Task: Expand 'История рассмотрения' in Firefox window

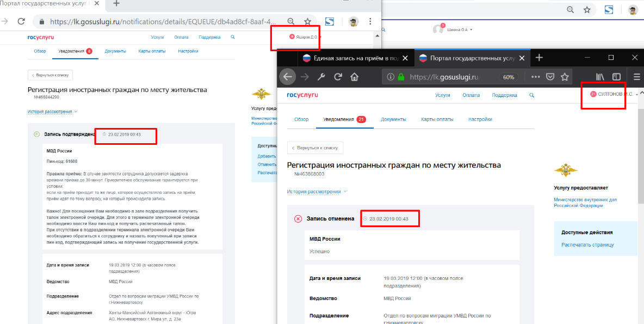Action: tap(317, 192)
